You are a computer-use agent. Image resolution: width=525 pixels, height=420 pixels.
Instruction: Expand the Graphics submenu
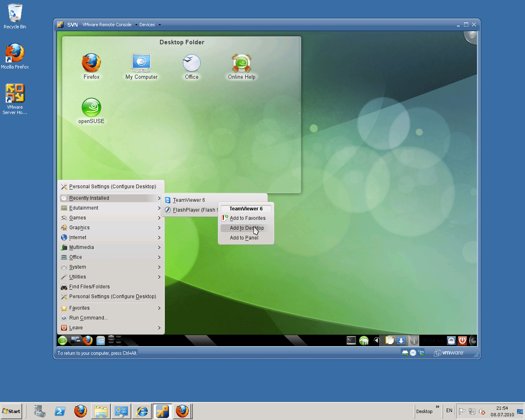(x=111, y=228)
